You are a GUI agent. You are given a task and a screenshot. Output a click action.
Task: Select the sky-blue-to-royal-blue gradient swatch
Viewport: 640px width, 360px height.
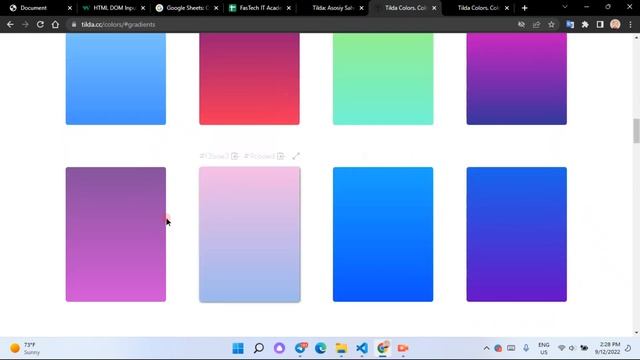(x=383, y=234)
